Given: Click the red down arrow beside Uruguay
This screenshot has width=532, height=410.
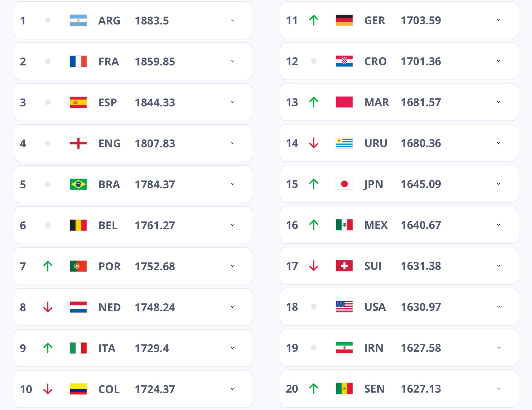Looking at the screenshot, I should [x=314, y=143].
